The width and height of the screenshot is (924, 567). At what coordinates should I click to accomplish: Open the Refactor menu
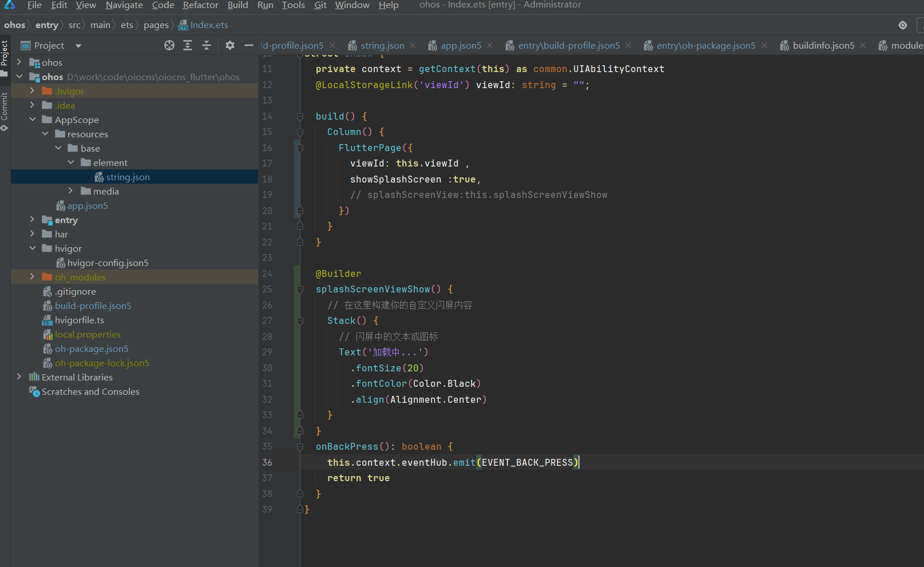pyautogui.click(x=201, y=5)
